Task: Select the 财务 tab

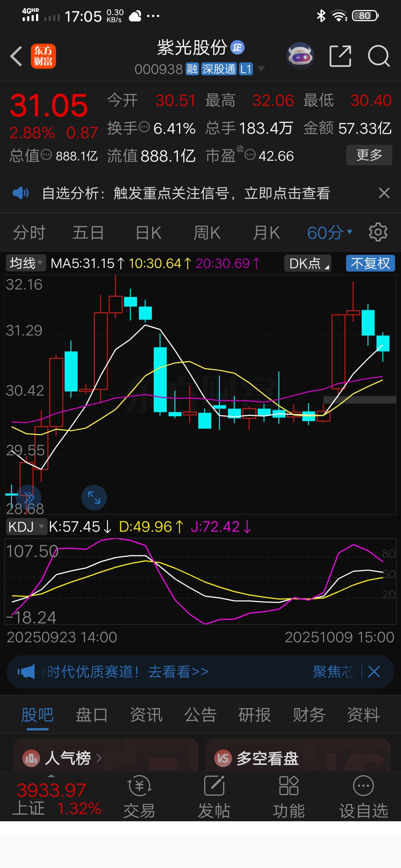Action: click(309, 715)
